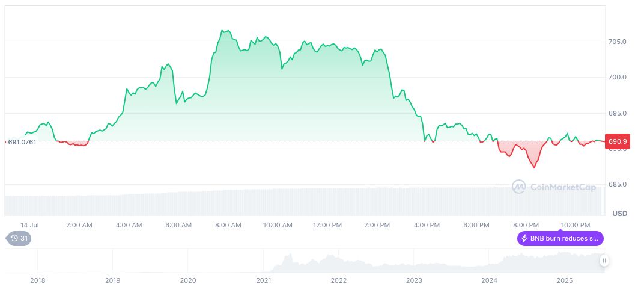This screenshot has width=644, height=287.
Task: Select 2020 on the timeline navigator
Action: point(188,280)
